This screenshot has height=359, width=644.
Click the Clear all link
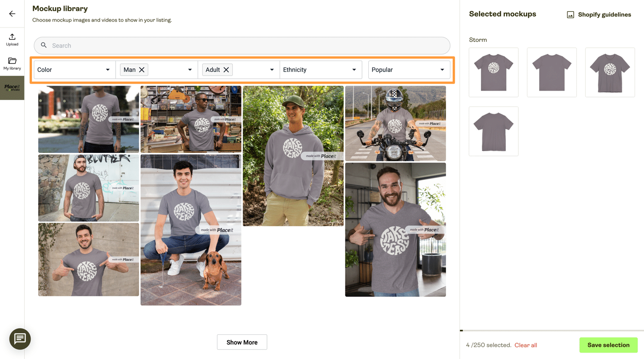coord(526,345)
